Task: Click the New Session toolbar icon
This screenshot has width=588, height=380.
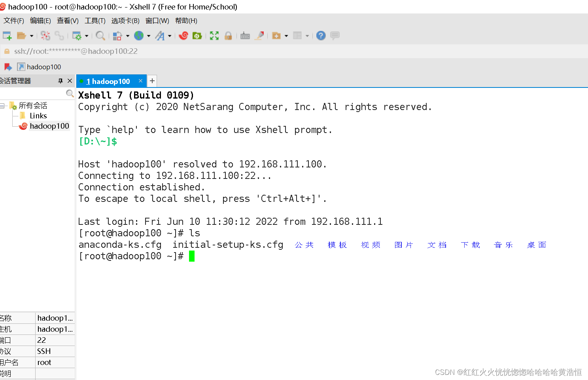Action: [7, 36]
